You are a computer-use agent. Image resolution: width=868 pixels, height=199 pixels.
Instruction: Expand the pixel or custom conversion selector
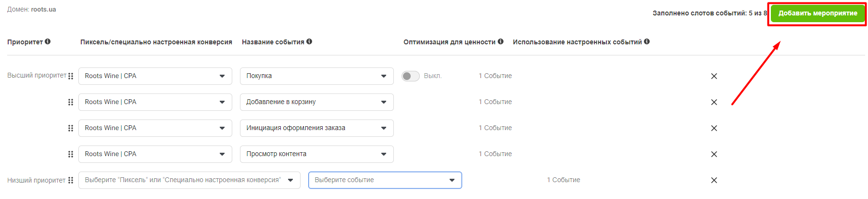(189, 180)
